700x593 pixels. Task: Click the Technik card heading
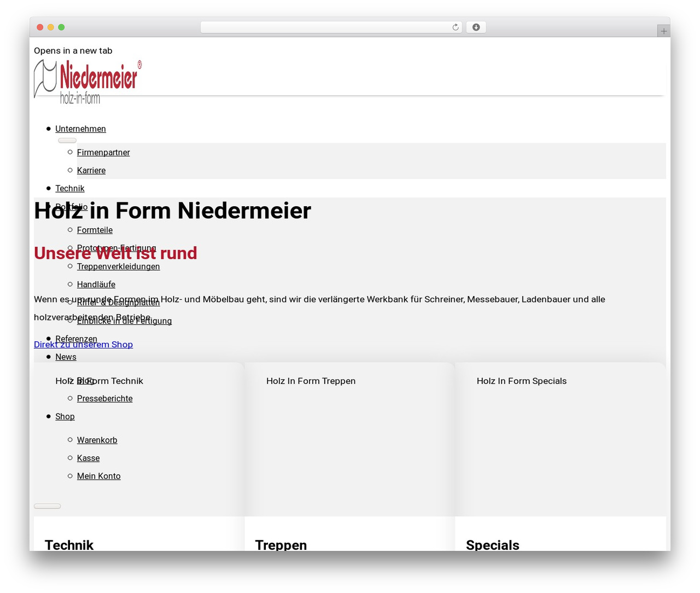pos(69,544)
